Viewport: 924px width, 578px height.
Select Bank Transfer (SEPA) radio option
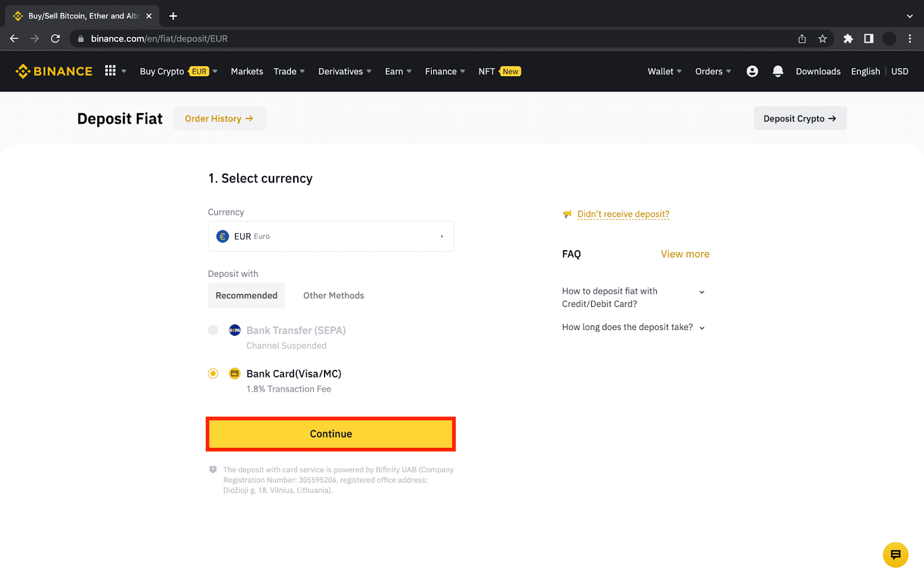[213, 330]
